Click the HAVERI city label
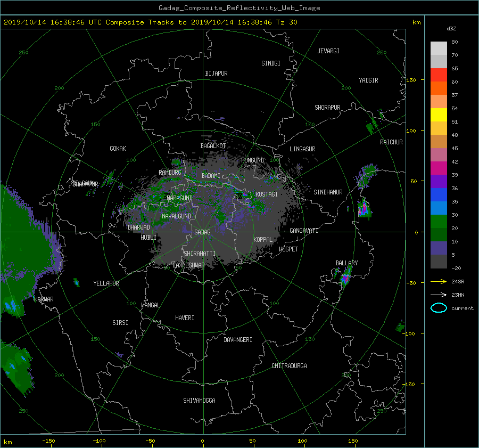Image resolution: width=479 pixels, height=448 pixels. [185, 318]
